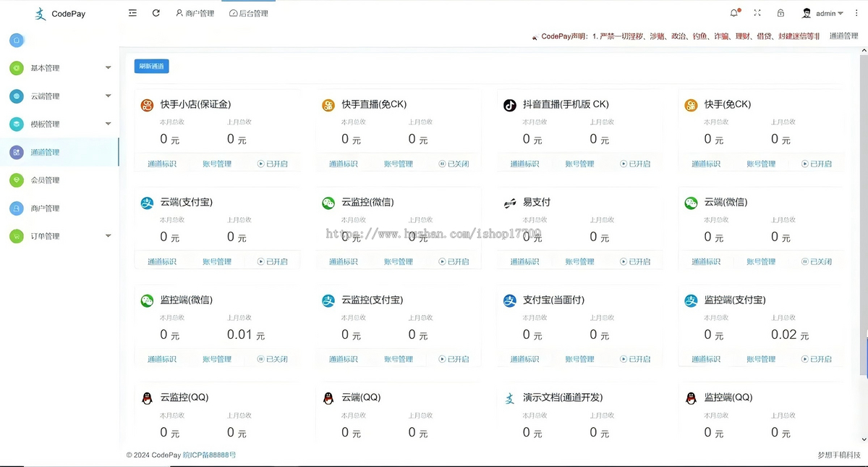Open 账号管理 for 易支付
868x467 pixels.
(579, 261)
